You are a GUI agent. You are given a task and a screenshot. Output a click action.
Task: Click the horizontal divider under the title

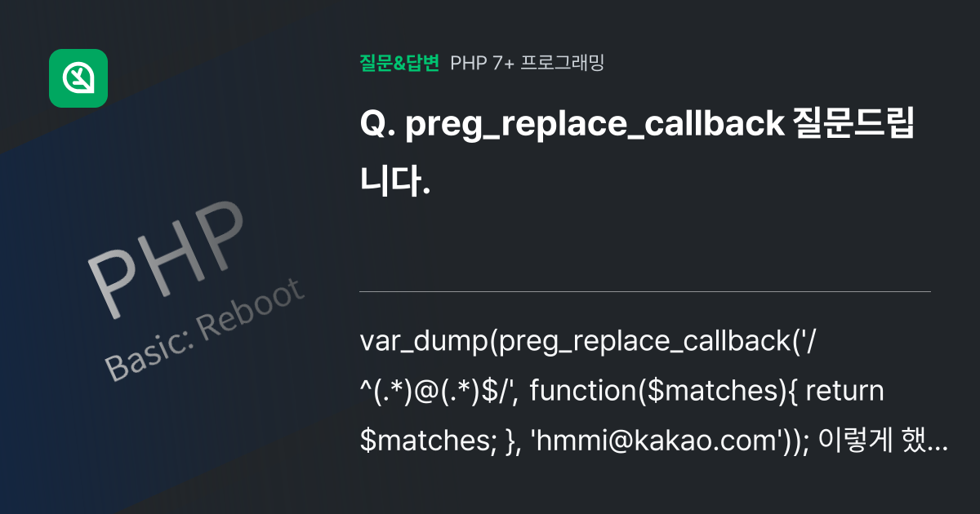(645, 291)
